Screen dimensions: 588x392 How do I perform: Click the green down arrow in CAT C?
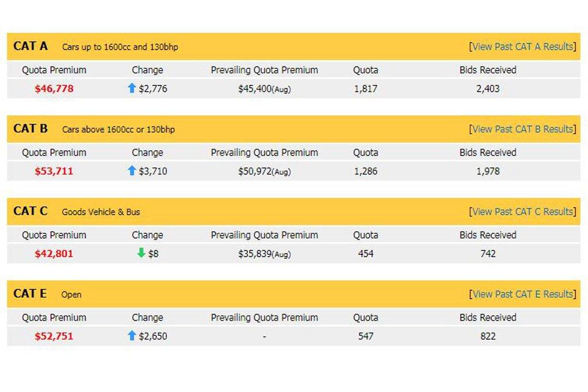141,253
